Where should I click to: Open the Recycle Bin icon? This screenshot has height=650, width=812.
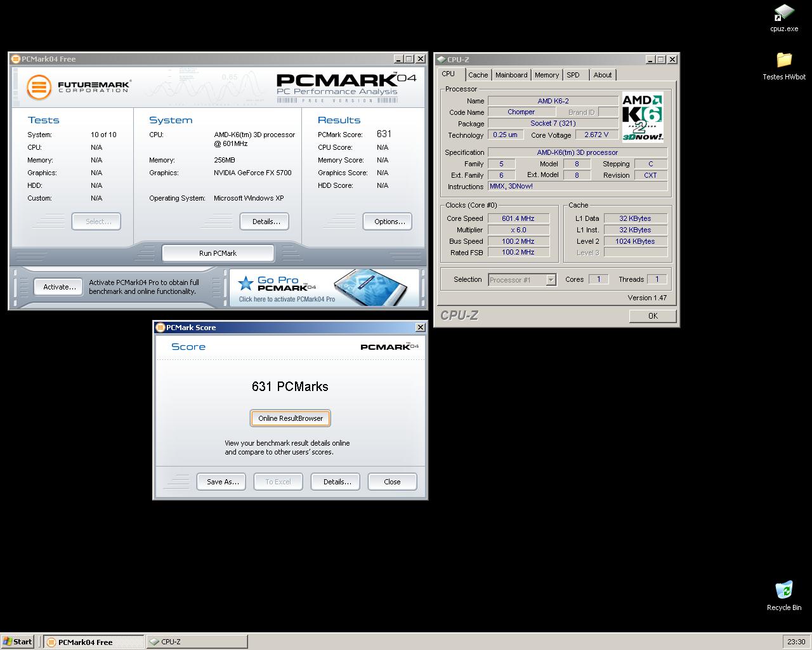tap(784, 595)
